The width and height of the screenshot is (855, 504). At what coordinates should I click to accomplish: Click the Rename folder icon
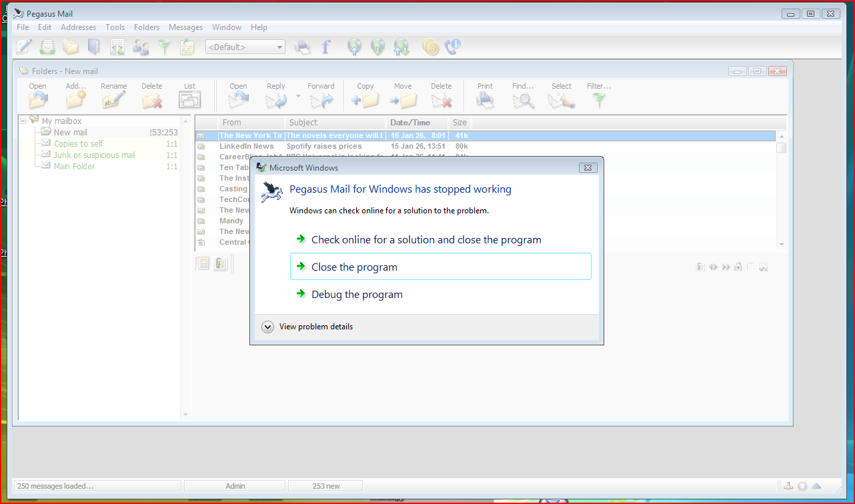[x=113, y=100]
